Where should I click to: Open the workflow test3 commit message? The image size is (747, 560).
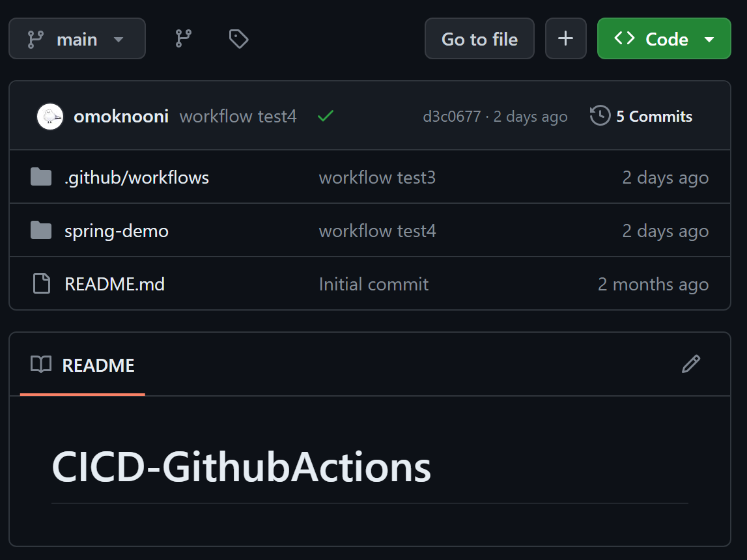tap(377, 178)
